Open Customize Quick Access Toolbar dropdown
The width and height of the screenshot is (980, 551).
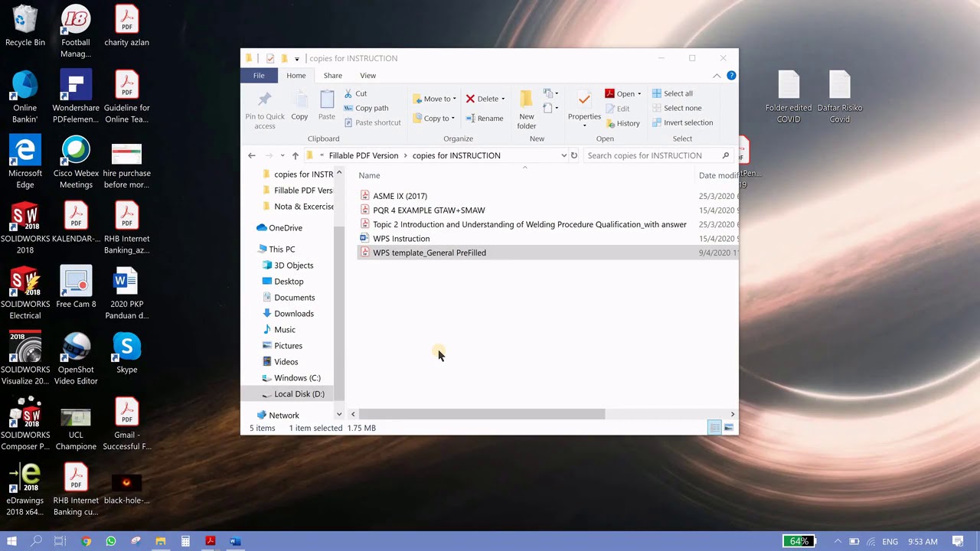pyautogui.click(x=297, y=58)
